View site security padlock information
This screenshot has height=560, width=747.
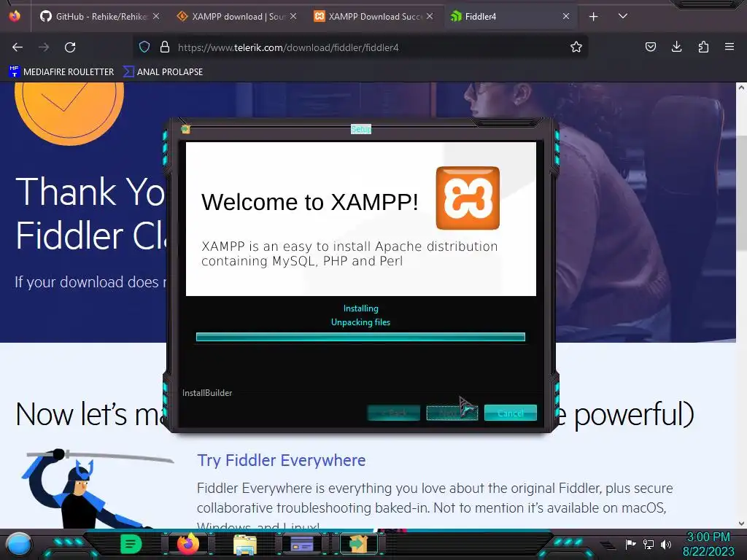tap(165, 47)
